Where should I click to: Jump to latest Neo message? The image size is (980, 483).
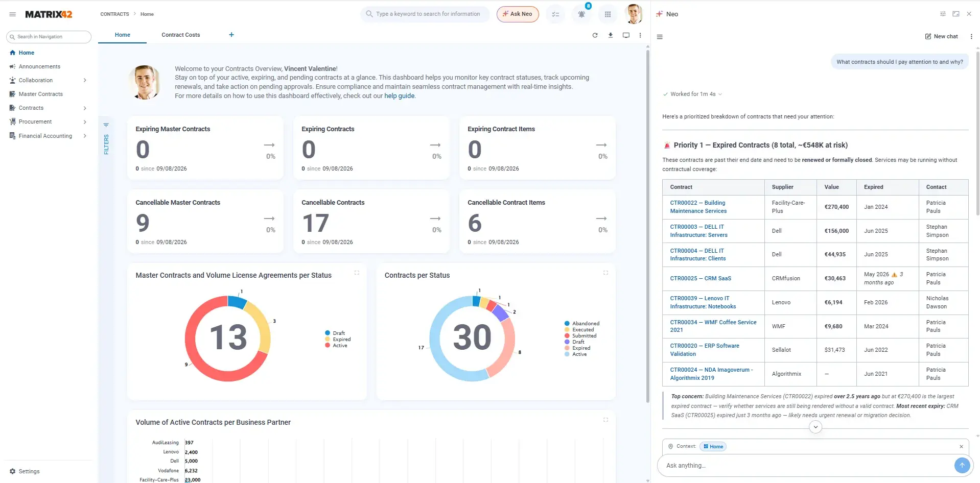[815, 427]
